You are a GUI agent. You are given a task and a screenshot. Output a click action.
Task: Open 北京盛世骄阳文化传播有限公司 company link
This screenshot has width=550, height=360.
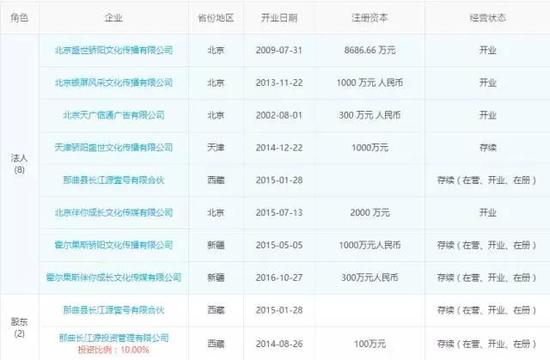[114, 50]
